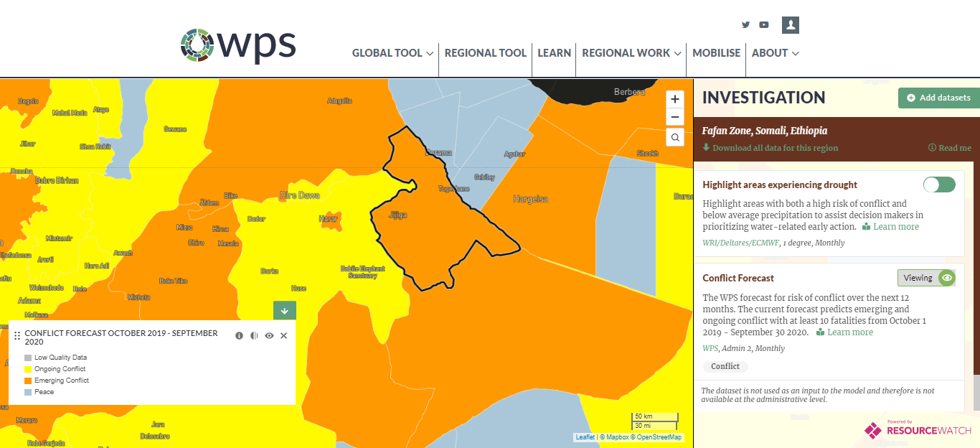Adjust layer opacity via the legend opacity icon
This screenshot has width=980, height=448.
(x=254, y=335)
